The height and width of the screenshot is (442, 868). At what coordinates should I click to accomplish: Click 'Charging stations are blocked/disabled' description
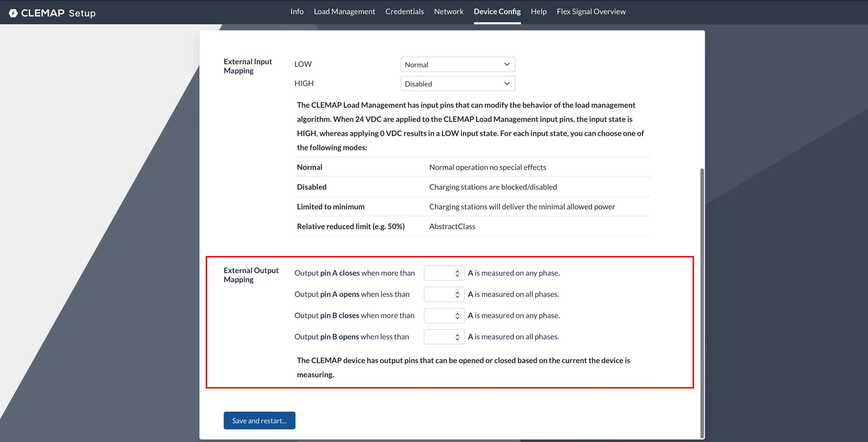point(493,187)
